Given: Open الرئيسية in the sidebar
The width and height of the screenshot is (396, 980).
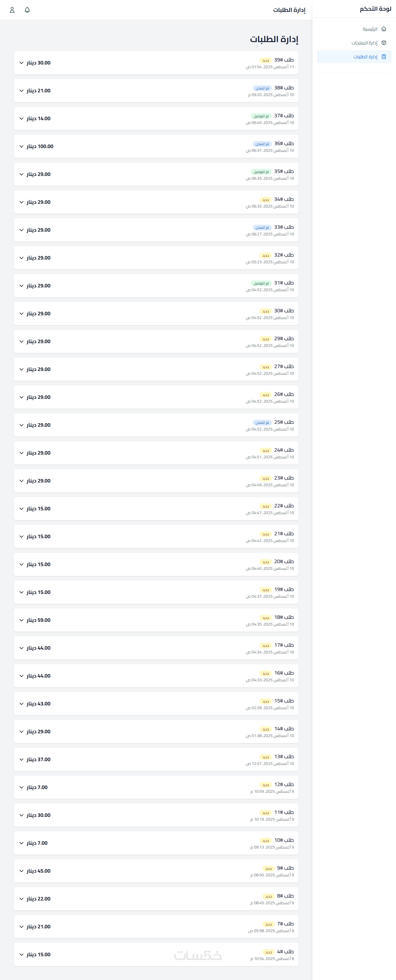Looking at the screenshot, I should (370, 29).
